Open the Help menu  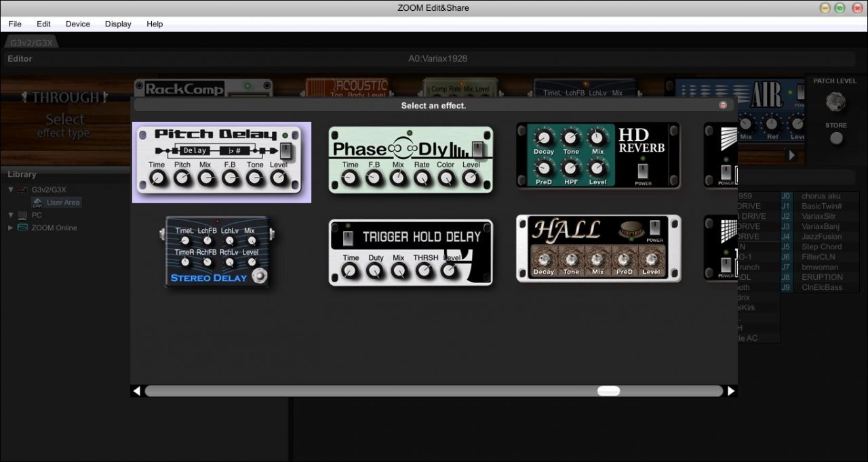pyautogui.click(x=155, y=24)
